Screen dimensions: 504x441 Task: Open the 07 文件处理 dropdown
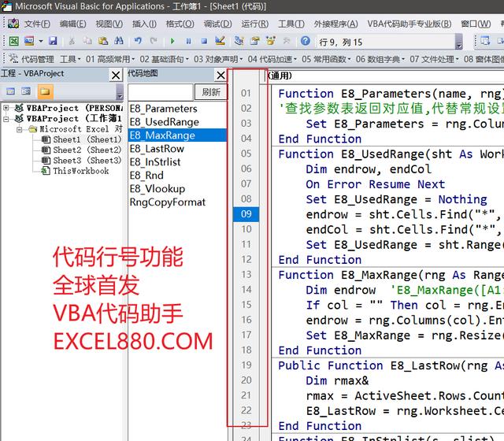(434, 59)
